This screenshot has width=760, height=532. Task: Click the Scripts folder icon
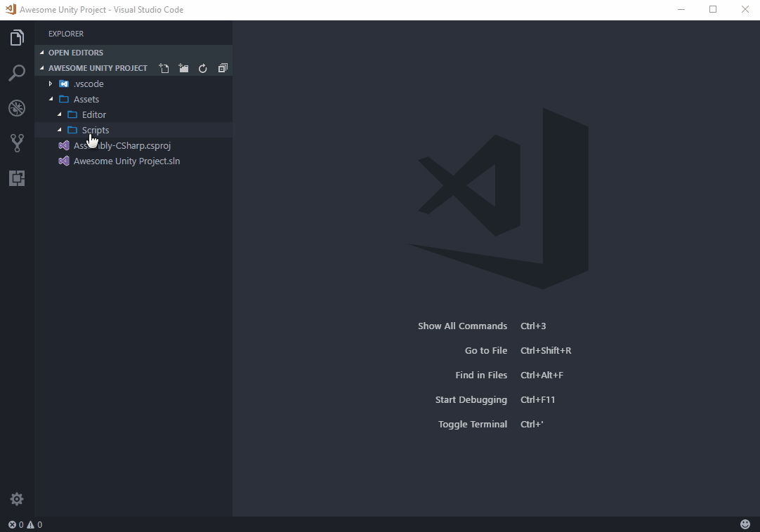(x=72, y=131)
